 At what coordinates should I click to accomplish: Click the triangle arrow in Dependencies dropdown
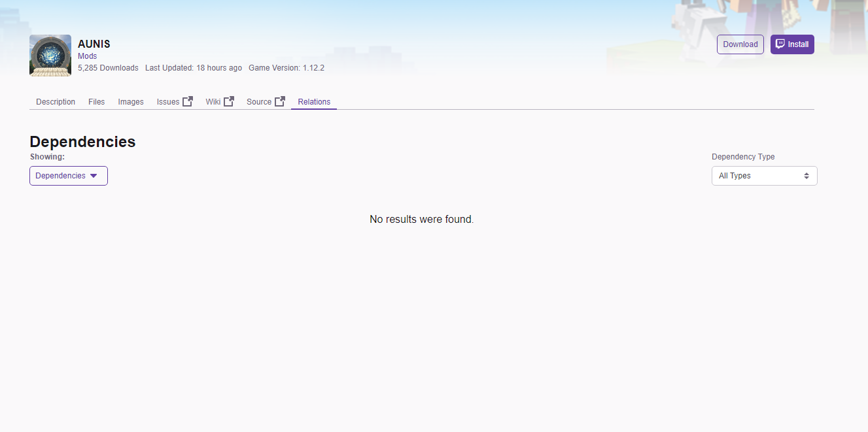point(94,176)
